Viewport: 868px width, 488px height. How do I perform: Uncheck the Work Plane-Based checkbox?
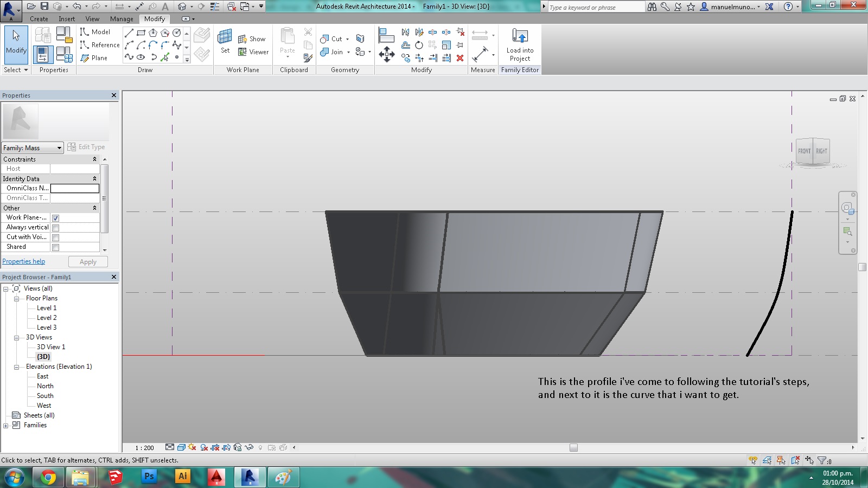tap(55, 218)
